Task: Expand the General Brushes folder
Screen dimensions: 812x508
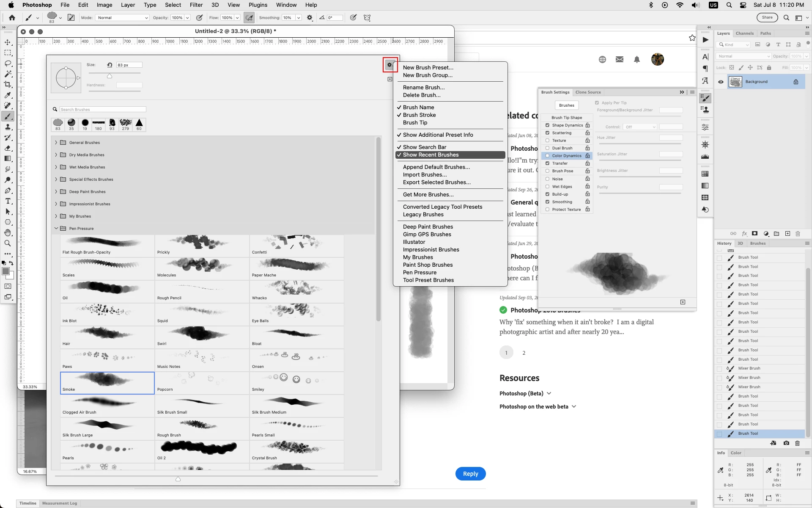Action: [x=56, y=143]
